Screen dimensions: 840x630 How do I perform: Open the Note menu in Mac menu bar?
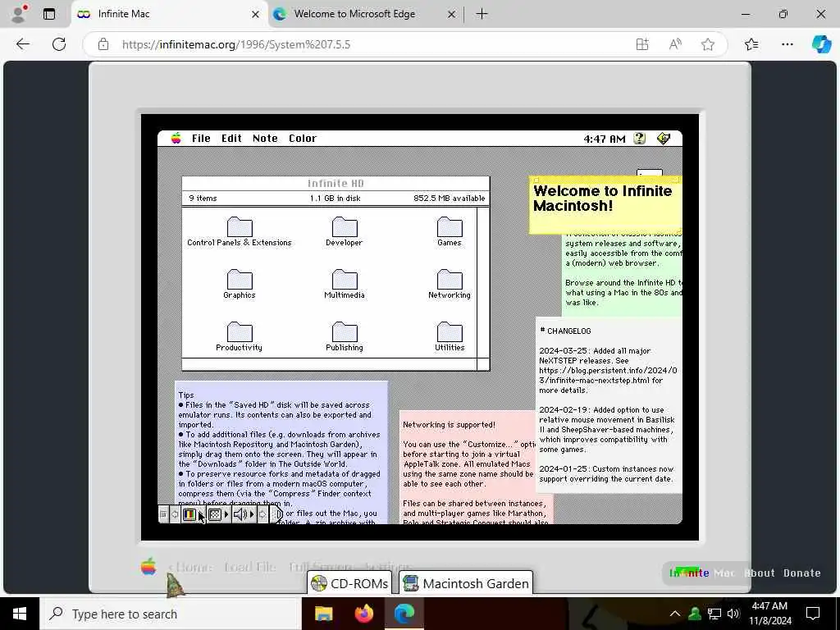[x=265, y=138]
